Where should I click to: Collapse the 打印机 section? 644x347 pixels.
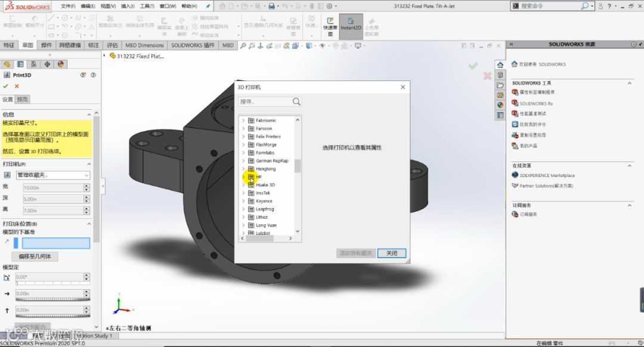tap(89, 164)
